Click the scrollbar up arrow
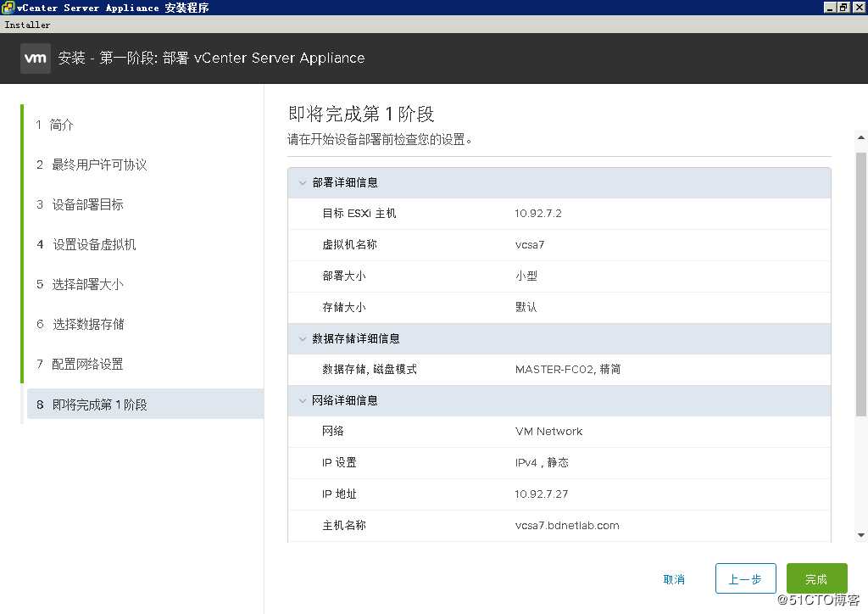Image resolution: width=868 pixels, height=614 pixels. [x=861, y=138]
